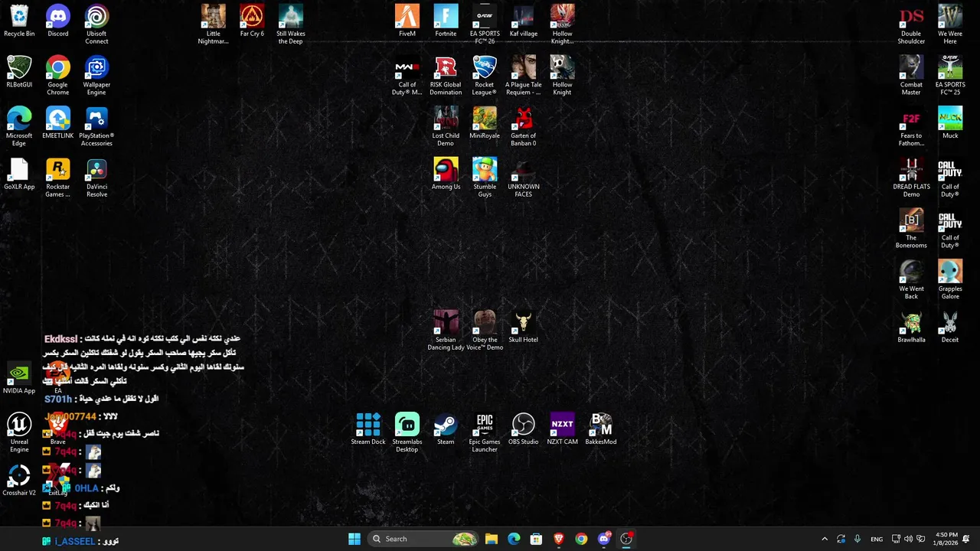Launch DaVinci Resolve shortcut
The image size is (980, 551).
tap(96, 178)
